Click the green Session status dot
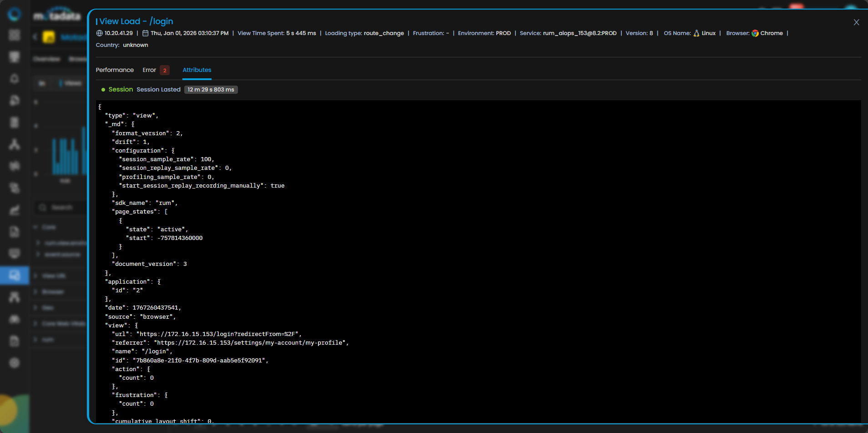The width and height of the screenshot is (868, 433). click(x=103, y=90)
